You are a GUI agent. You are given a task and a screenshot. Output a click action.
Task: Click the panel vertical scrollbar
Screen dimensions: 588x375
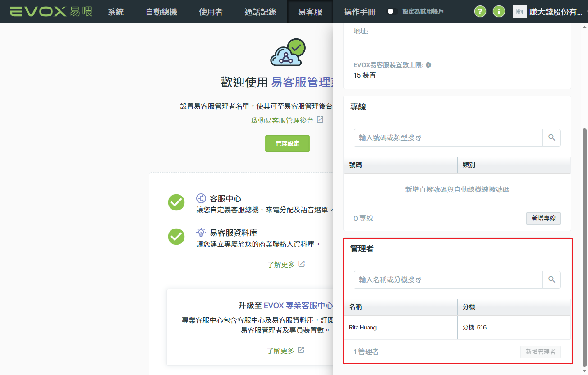click(585, 247)
